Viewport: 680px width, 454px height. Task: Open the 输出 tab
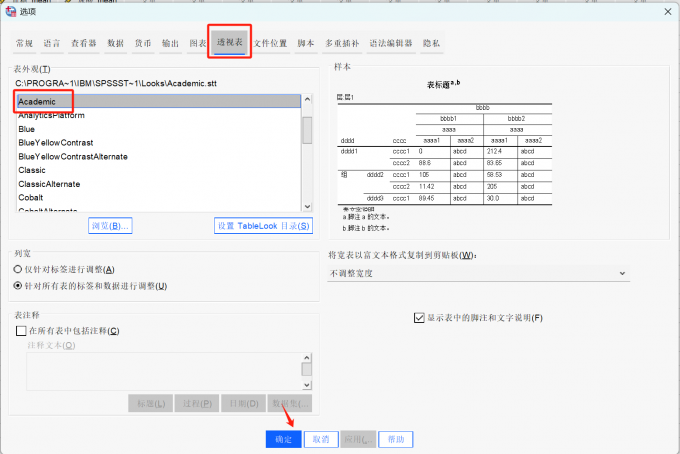tap(170, 43)
